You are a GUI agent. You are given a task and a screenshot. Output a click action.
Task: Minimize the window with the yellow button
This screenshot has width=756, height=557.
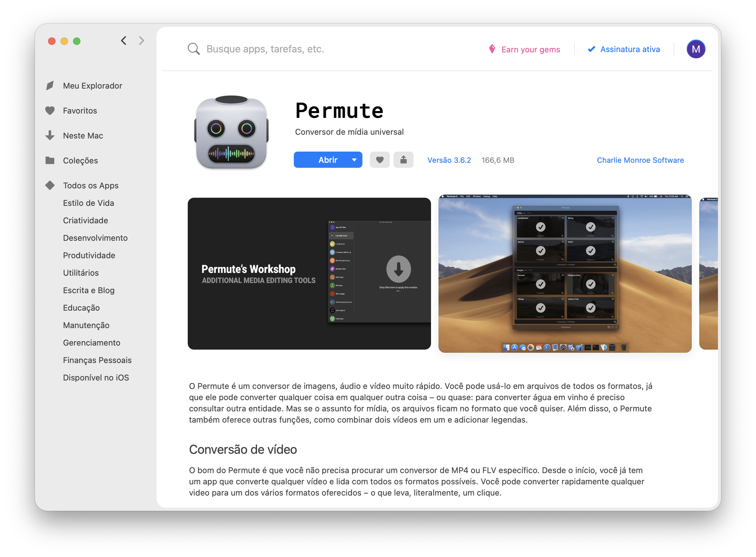(64, 41)
